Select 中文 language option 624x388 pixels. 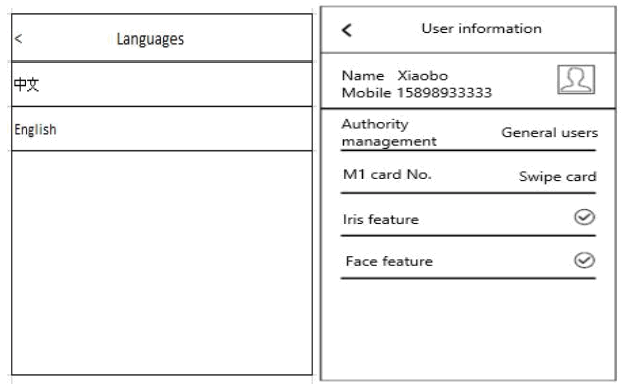[x=162, y=84]
